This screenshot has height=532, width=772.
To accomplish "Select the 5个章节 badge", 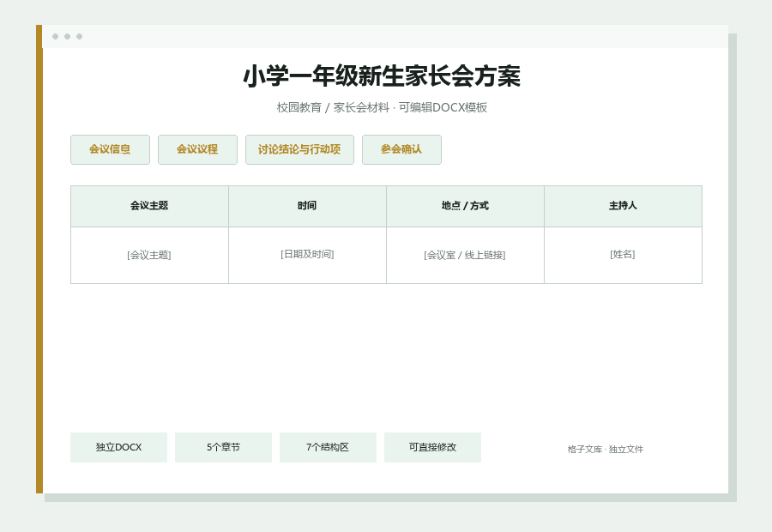I will (x=223, y=447).
